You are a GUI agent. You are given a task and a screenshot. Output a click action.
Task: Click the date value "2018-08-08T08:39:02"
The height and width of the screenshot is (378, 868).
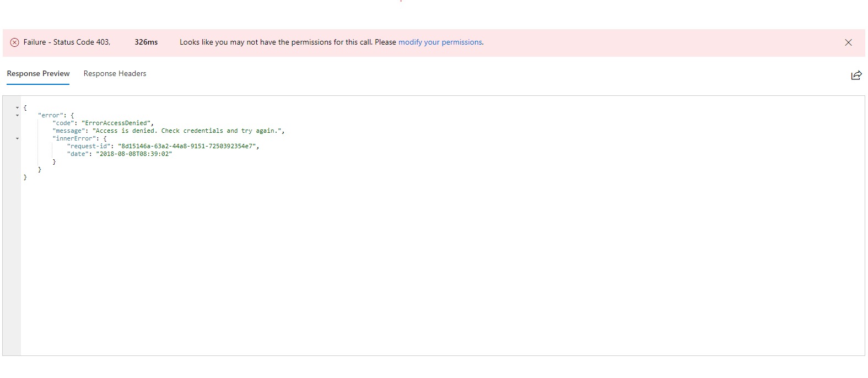pyautogui.click(x=134, y=154)
